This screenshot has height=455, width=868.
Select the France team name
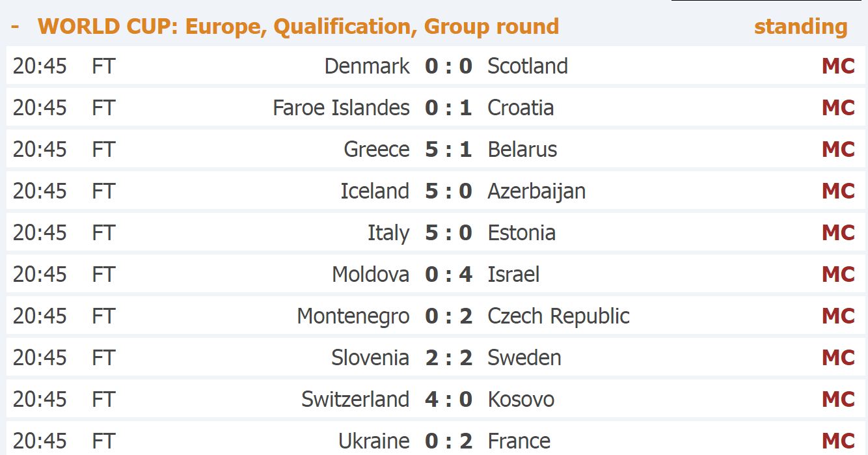coord(519,441)
